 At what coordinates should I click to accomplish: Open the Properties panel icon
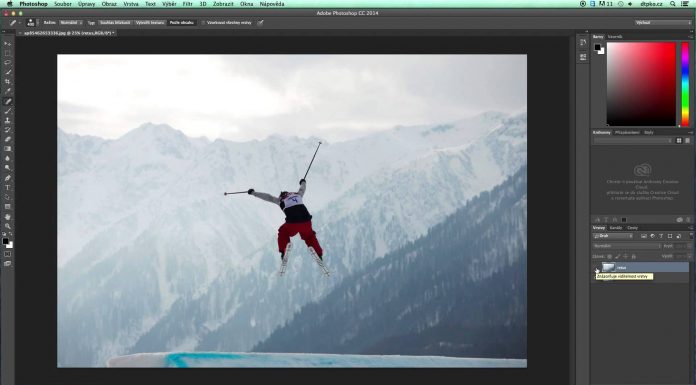pyautogui.click(x=583, y=57)
